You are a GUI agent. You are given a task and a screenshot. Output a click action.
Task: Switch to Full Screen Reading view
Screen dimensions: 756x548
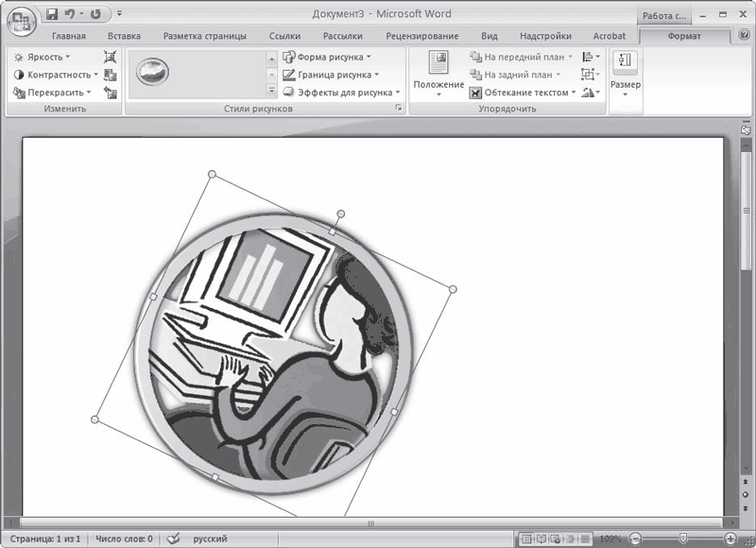[x=542, y=539]
